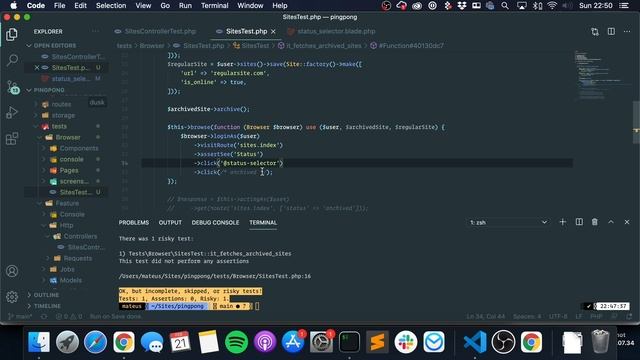The image size is (640, 360).
Task: Expand the Jobs folder
Action: click(x=67, y=269)
